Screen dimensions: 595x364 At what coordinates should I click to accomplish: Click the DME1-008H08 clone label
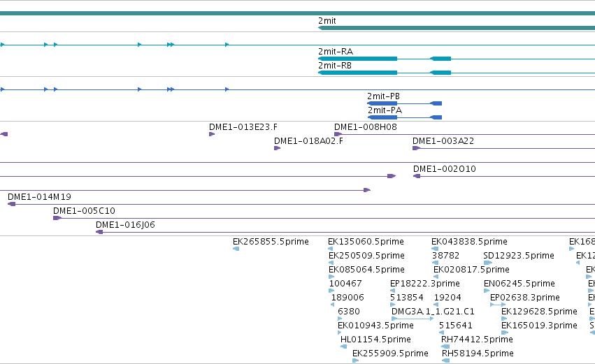[x=366, y=127]
